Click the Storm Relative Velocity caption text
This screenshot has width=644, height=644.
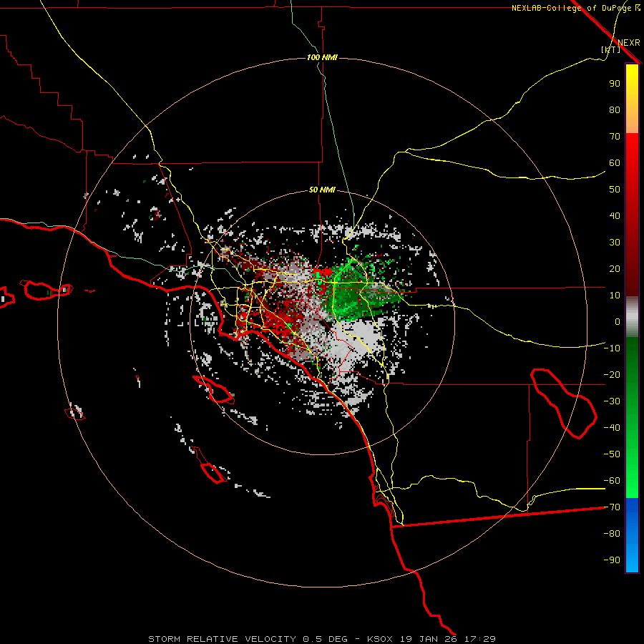coord(321,639)
